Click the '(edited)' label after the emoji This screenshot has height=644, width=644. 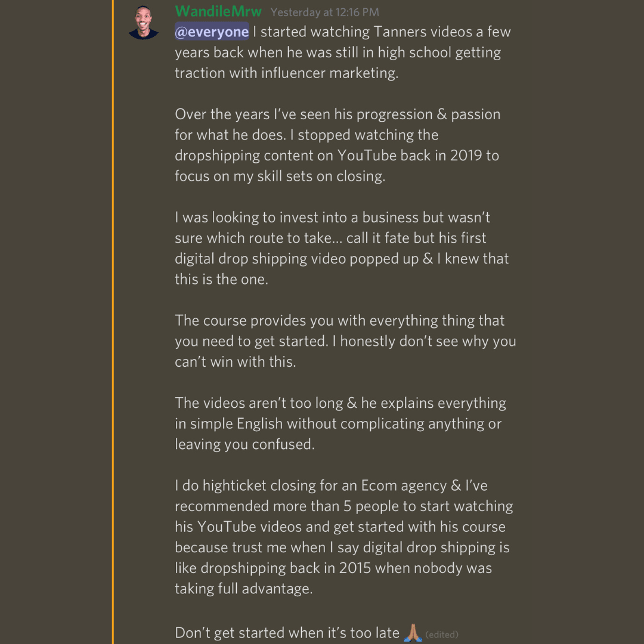[x=441, y=634]
